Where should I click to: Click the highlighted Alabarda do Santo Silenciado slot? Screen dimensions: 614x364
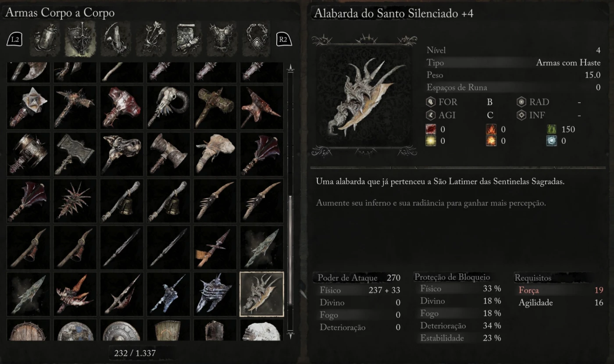coord(262,294)
